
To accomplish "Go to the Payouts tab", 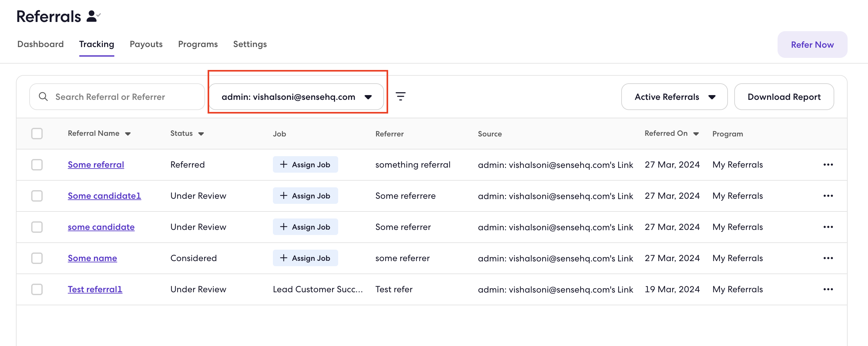I will pyautogui.click(x=146, y=44).
